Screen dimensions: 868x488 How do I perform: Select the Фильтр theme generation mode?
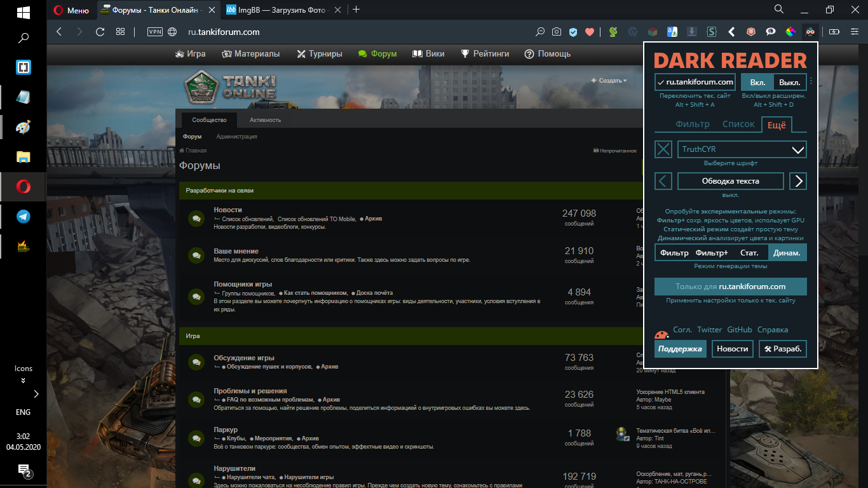(674, 253)
